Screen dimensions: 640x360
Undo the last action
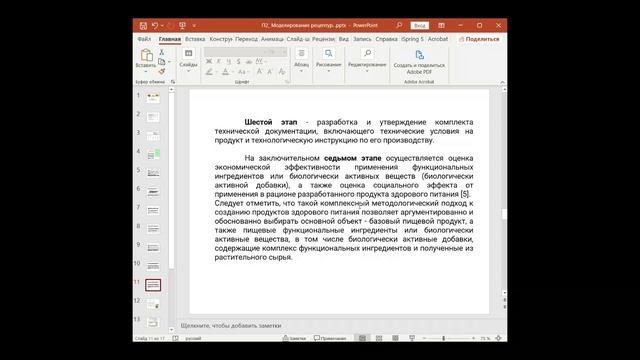point(155,26)
